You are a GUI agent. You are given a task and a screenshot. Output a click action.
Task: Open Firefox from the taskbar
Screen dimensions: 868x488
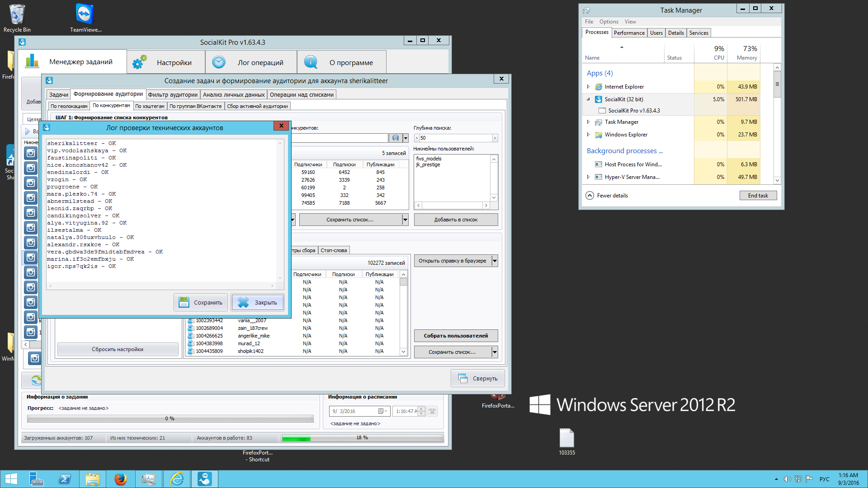coord(120,479)
